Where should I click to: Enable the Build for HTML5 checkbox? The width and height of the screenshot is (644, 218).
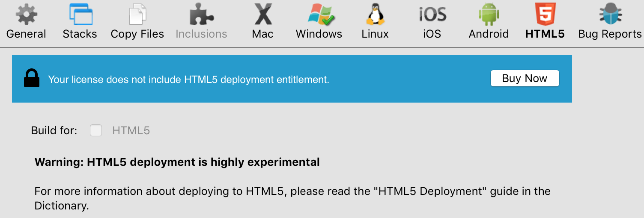coord(96,130)
